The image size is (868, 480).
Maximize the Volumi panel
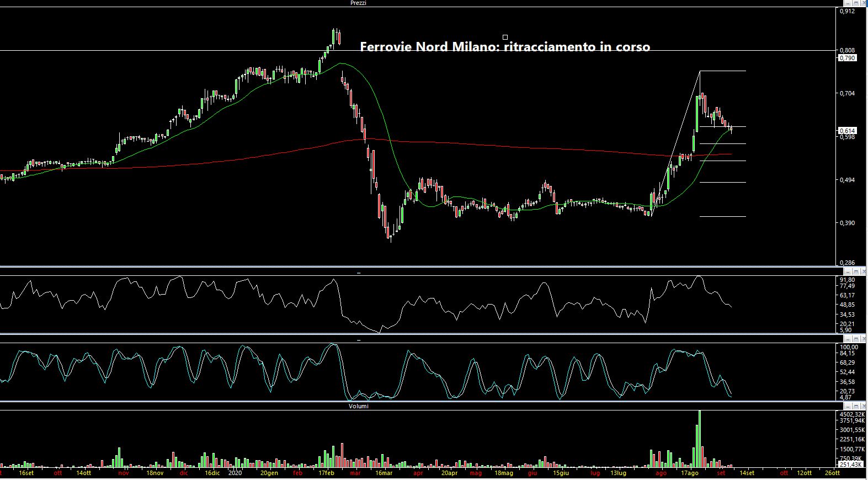[x=855, y=406]
